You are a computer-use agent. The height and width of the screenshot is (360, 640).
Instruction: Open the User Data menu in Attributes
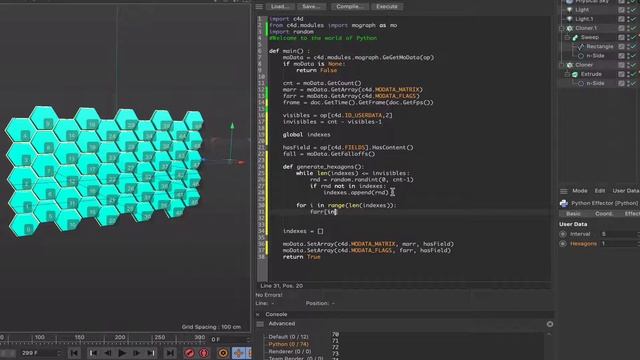point(626,191)
